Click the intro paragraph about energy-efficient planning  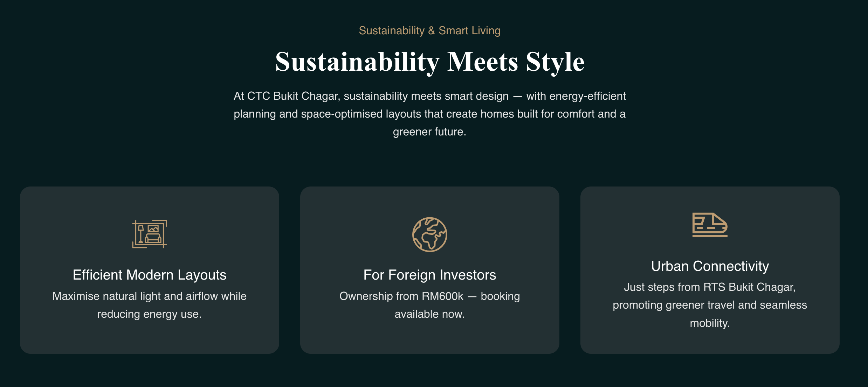pyautogui.click(x=429, y=114)
